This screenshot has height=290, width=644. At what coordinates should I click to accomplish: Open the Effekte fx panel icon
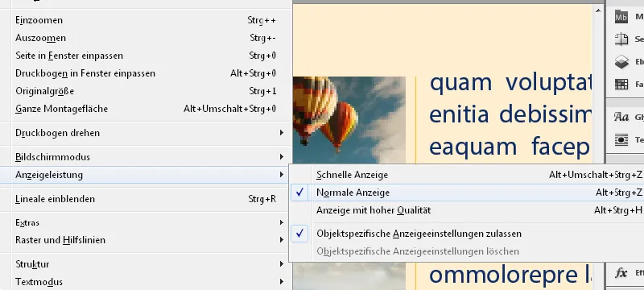(x=621, y=273)
